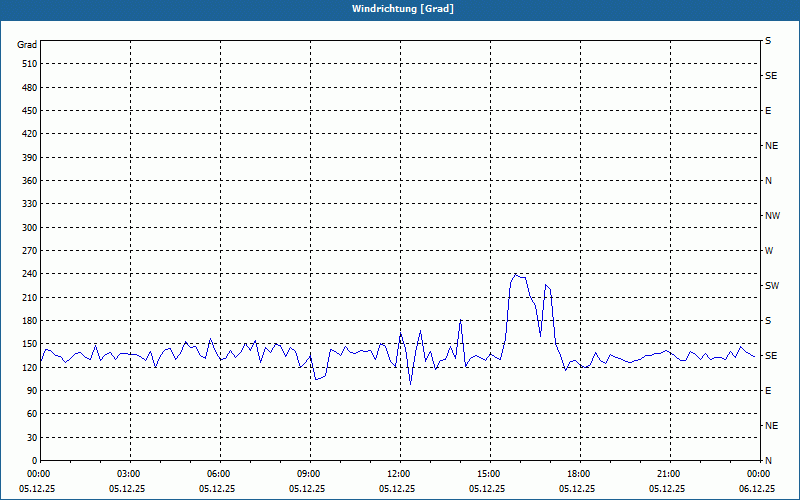
Task: Click the 06.12.25 date label
Action: pos(757,488)
